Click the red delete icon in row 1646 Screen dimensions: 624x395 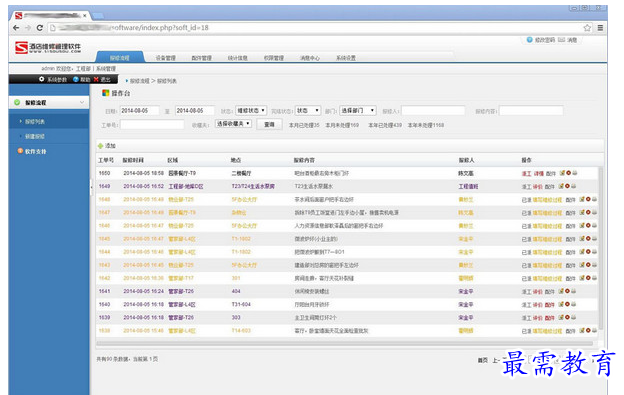(588, 226)
